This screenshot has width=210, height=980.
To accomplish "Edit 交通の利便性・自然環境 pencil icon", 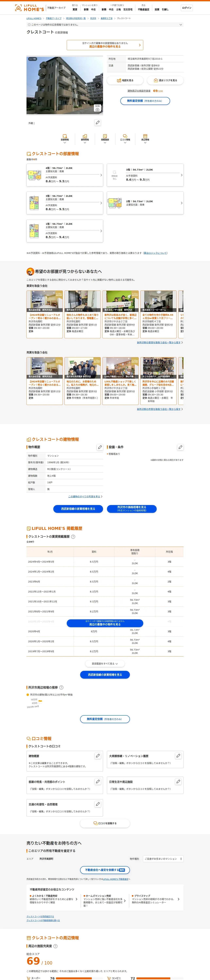I will [98, 804].
